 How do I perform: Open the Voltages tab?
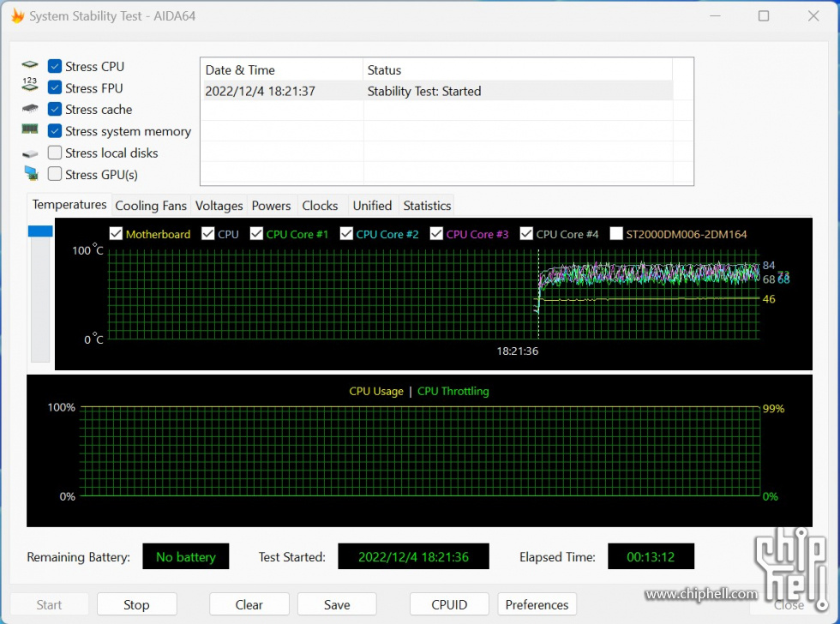[x=219, y=206]
